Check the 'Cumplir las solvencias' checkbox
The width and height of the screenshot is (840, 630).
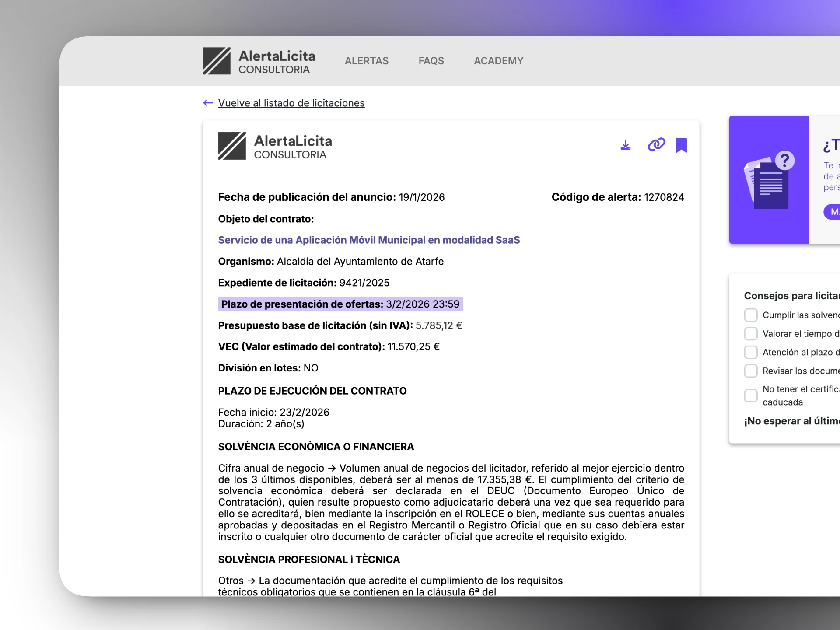coord(751,315)
